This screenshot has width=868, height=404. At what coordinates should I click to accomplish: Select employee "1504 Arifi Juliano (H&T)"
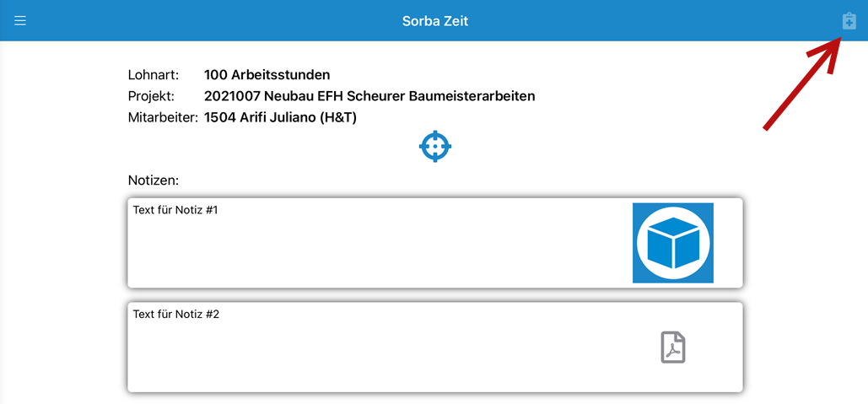tap(280, 118)
